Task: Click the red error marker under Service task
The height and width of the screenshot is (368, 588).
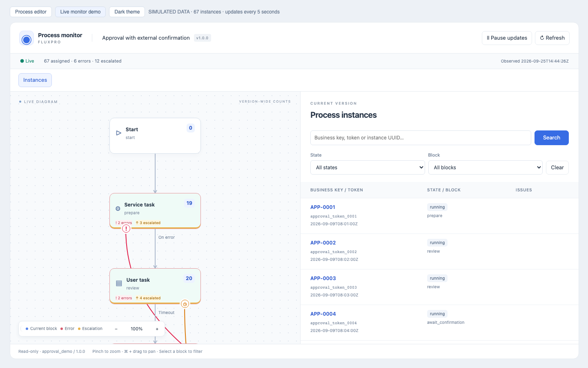Action: (x=126, y=229)
